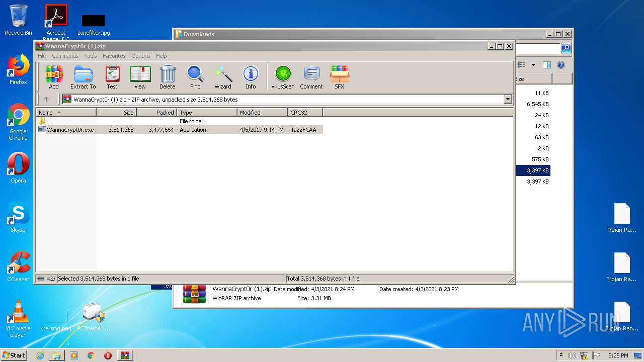Open the Find tool
644x362 pixels.
point(195,77)
